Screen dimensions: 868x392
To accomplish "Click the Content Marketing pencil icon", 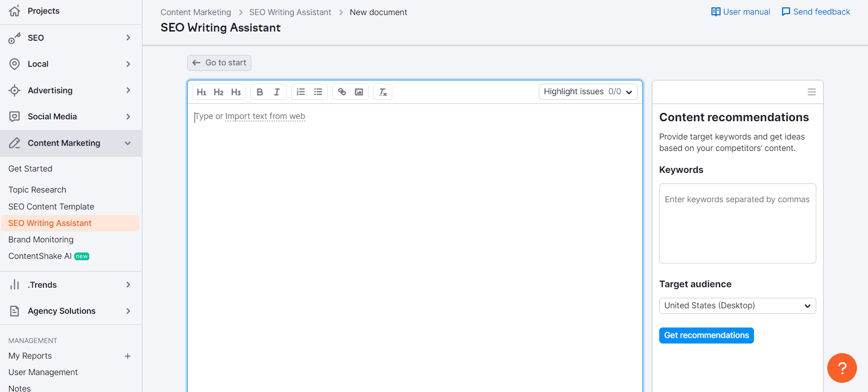I will coord(15,143).
